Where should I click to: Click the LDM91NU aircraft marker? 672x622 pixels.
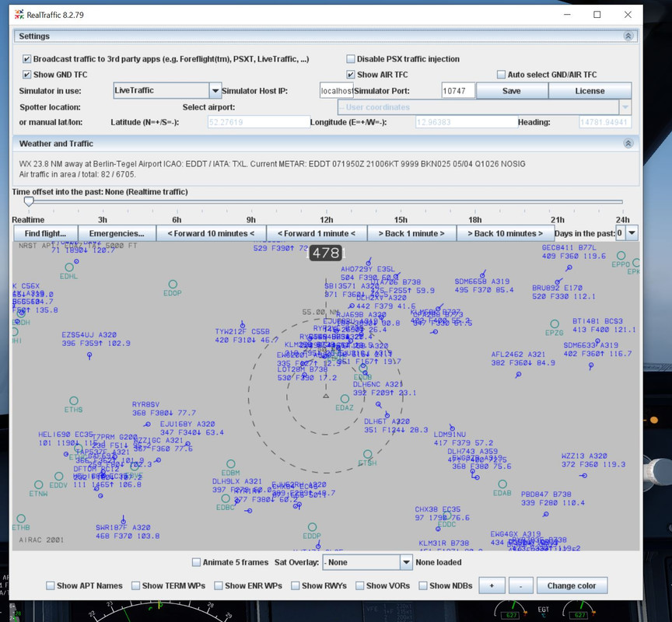coord(452,428)
